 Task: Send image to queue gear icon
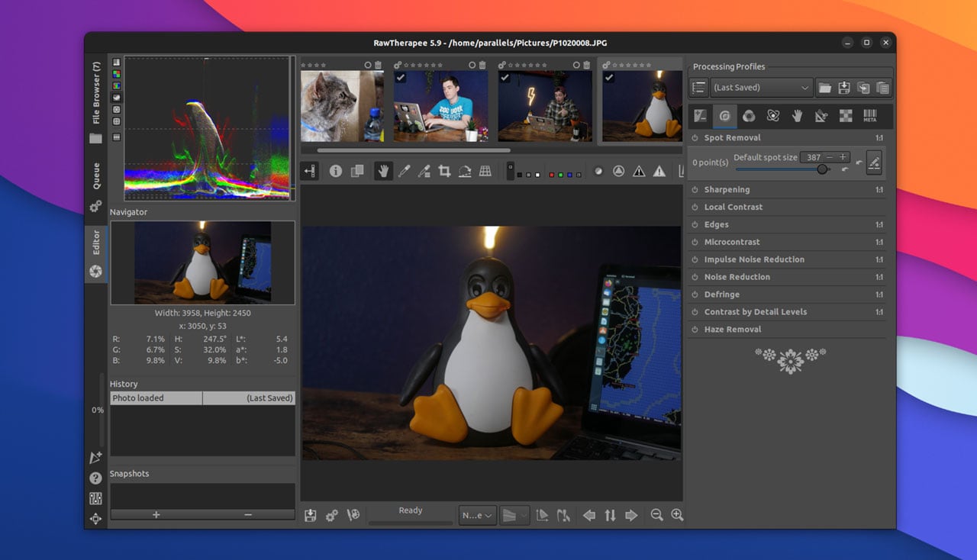pos(331,516)
